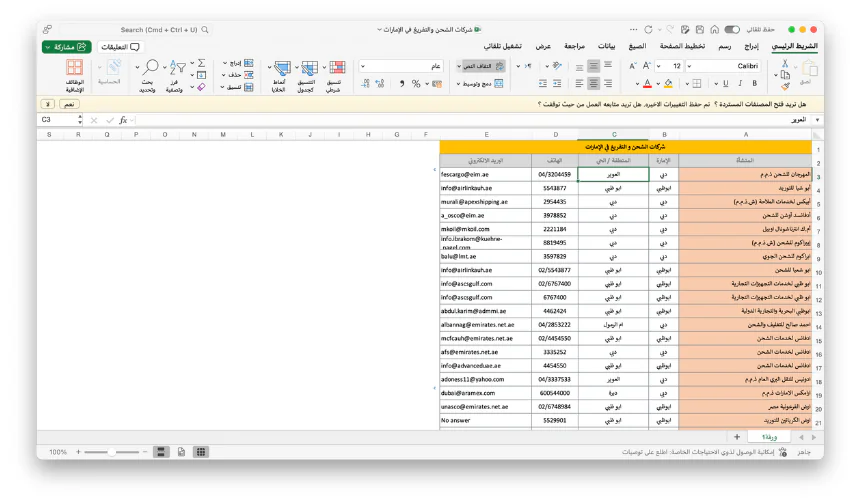860x500 pixels.
Task: Adjust the zoom slider in status bar
Action: (x=112, y=453)
